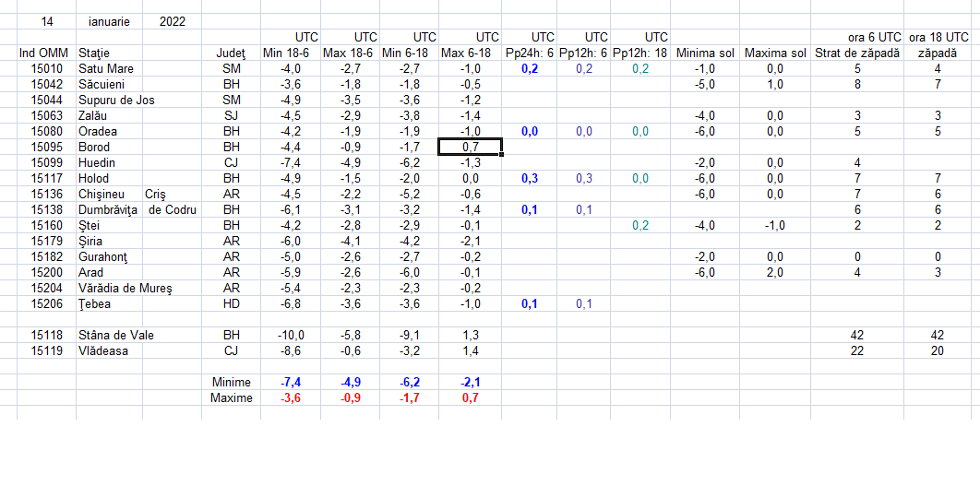Click the "Min 6-18" header cell
The image size is (980, 498).
[x=404, y=53]
